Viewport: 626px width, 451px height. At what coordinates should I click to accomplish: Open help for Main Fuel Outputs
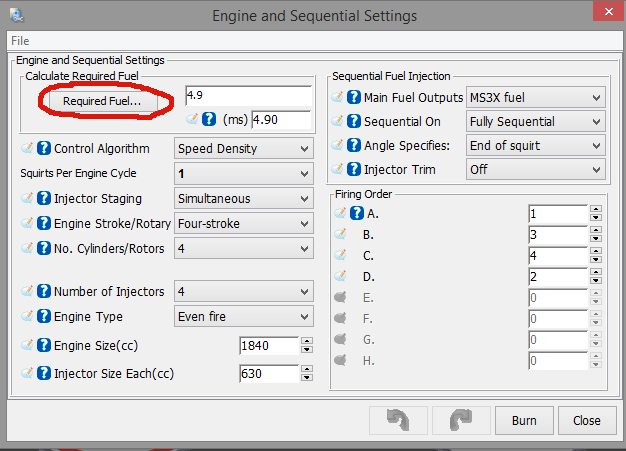click(354, 97)
